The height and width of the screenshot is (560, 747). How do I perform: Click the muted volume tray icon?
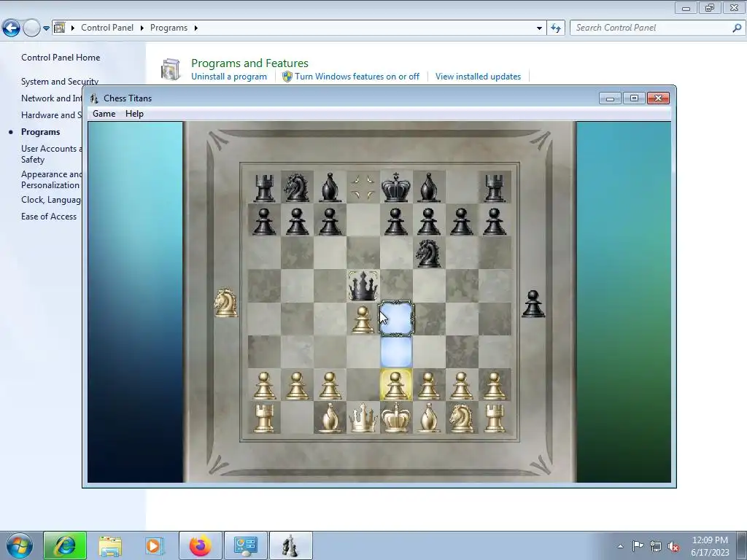click(x=673, y=546)
